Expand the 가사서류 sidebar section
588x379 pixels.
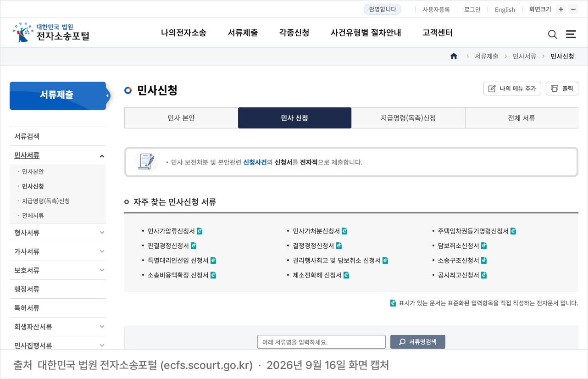coord(102,251)
